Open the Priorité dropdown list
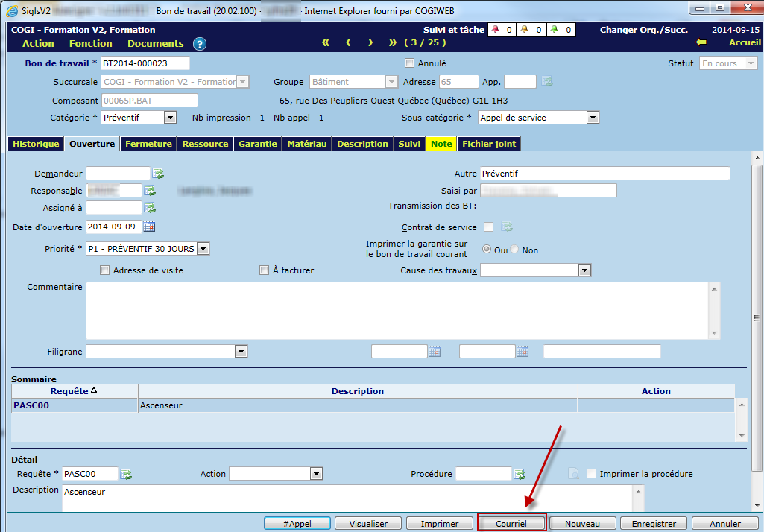This screenshot has height=532, width=764. click(203, 249)
